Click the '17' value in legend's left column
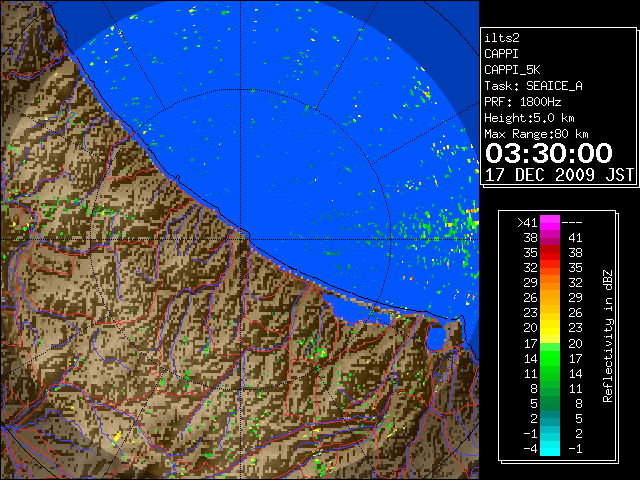Viewport: 640px width, 480px height. [530, 343]
